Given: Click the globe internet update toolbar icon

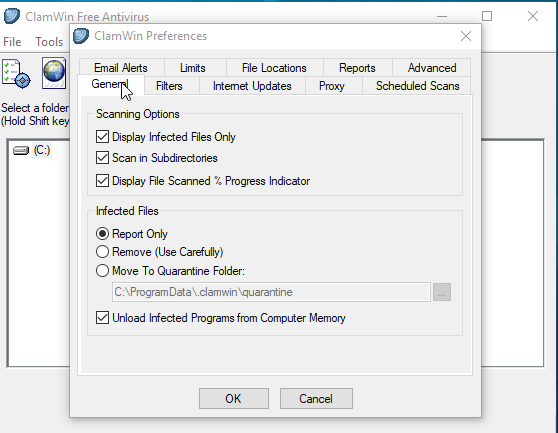Looking at the screenshot, I should tap(54, 73).
